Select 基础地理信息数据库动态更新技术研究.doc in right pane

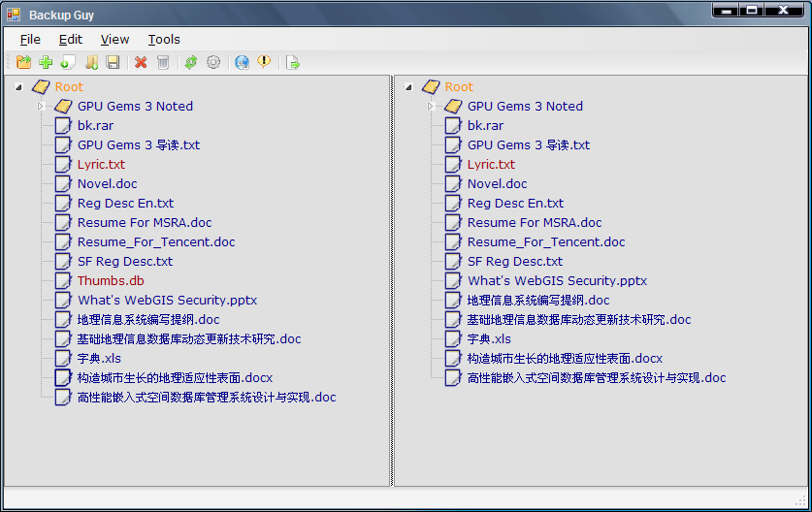(579, 320)
